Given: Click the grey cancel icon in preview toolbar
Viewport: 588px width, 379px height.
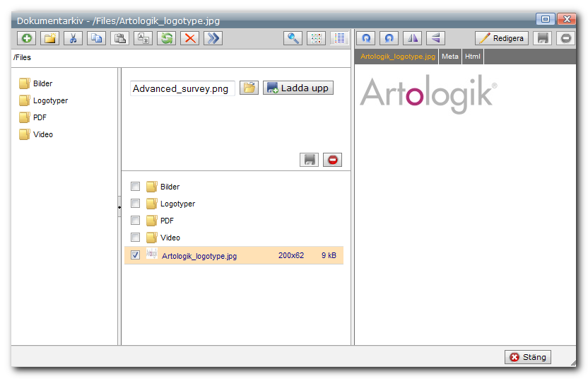Looking at the screenshot, I should pos(565,38).
